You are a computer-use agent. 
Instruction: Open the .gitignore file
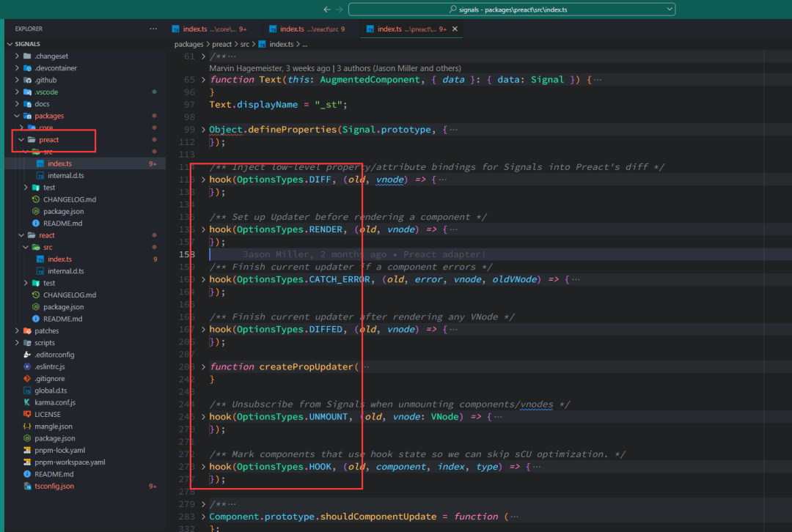pyautogui.click(x=49, y=379)
